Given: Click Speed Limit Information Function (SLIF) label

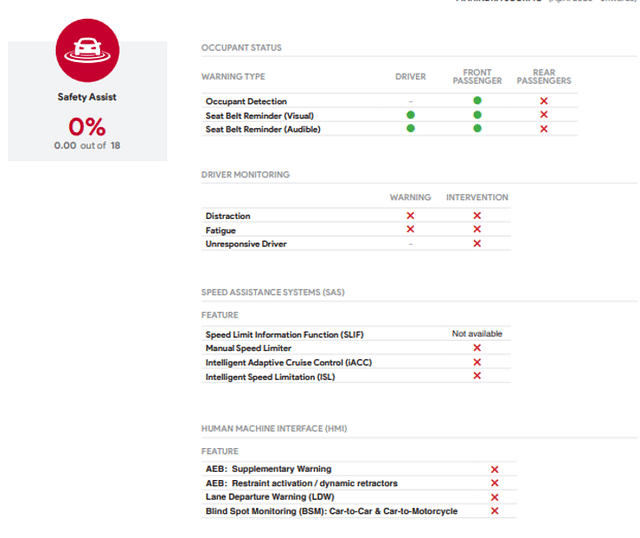Looking at the screenshot, I should tap(284, 335).
